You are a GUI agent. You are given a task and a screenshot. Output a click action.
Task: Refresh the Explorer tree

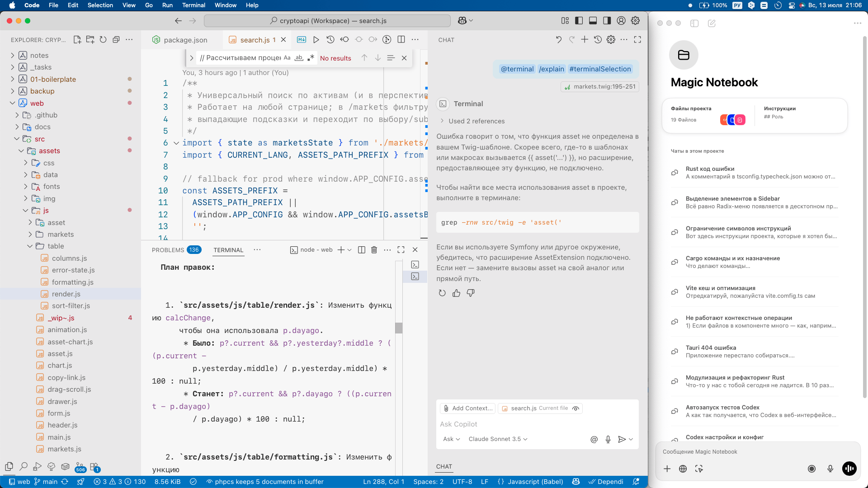pyautogui.click(x=103, y=40)
